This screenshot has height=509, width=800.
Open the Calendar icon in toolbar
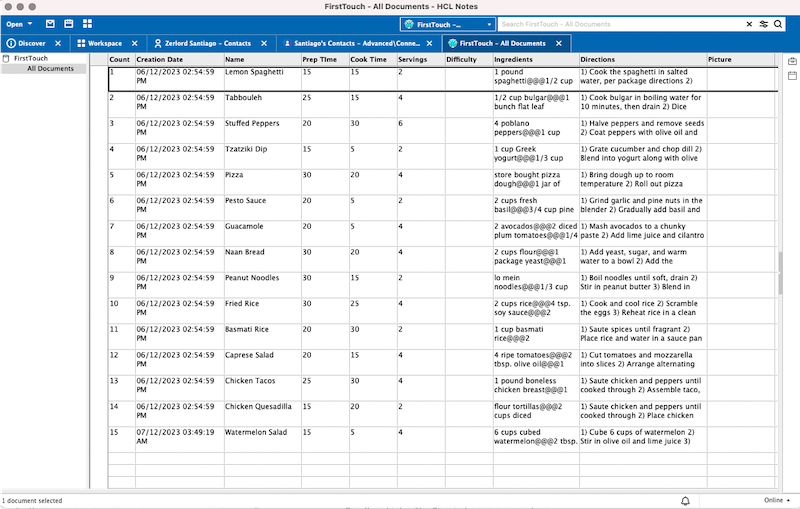69,23
